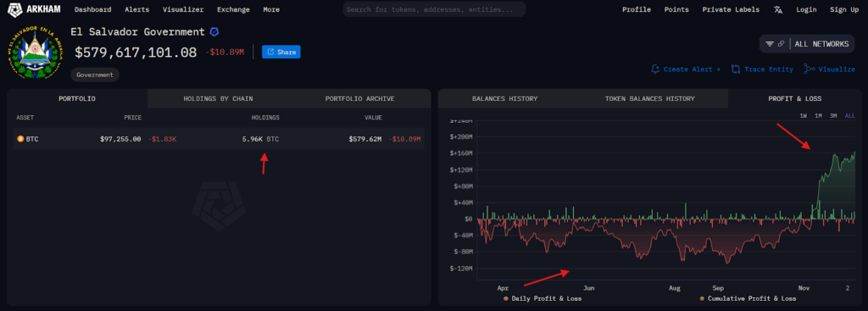Viewport: 868px width, 311px height.
Task: Focus the token search input field
Action: tap(434, 9)
